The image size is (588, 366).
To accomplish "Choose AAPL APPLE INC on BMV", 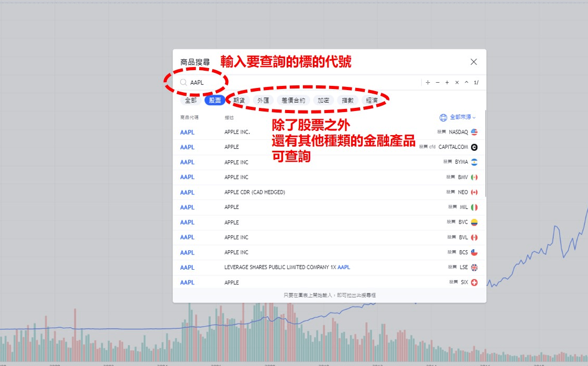I will [329, 177].
